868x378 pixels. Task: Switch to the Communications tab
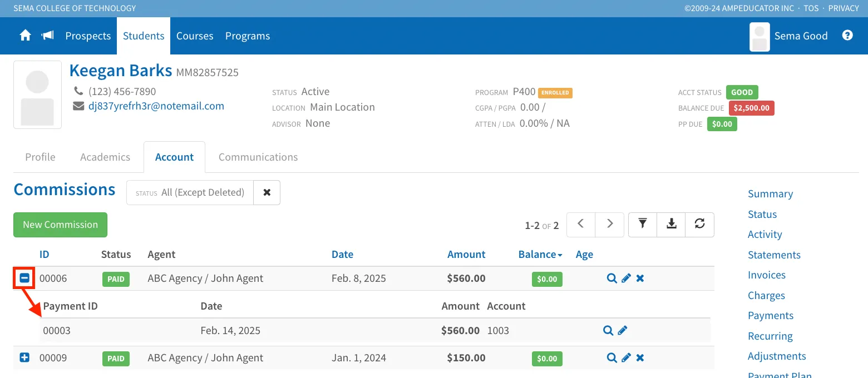pos(258,157)
